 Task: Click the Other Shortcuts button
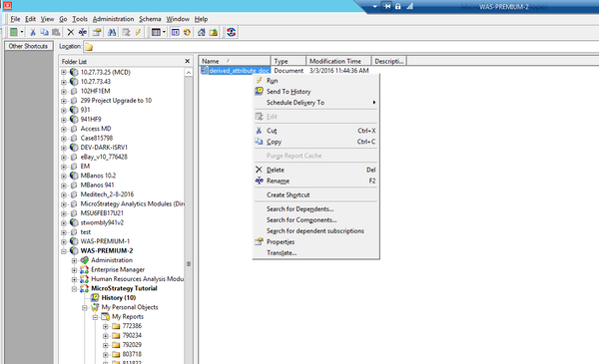[x=28, y=46]
